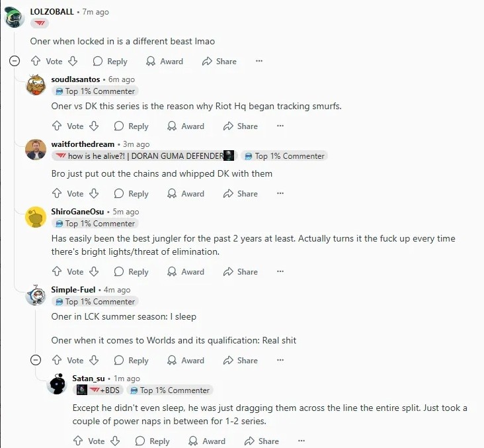484x448 pixels.
Task: Upvote LOLZOBALL's comment
Action: pos(36,61)
